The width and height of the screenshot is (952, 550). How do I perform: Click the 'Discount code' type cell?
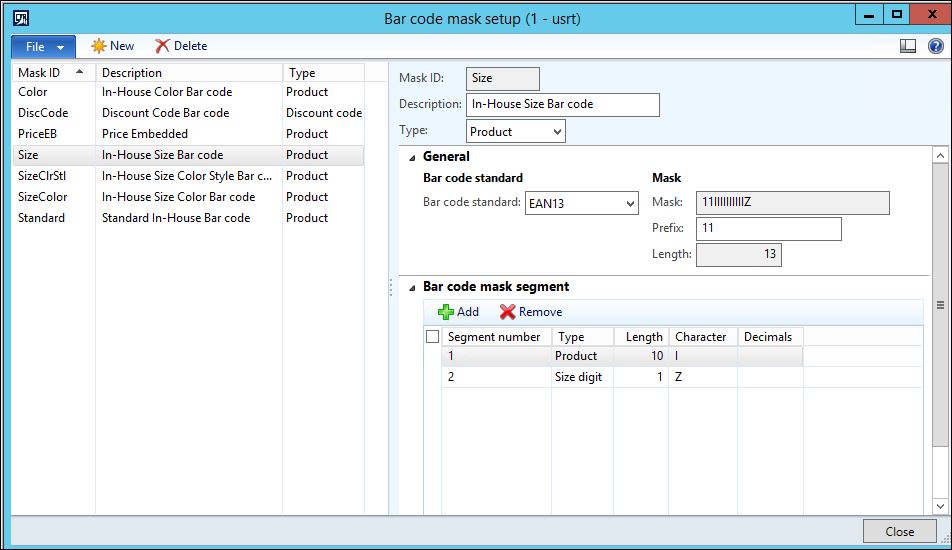click(324, 113)
